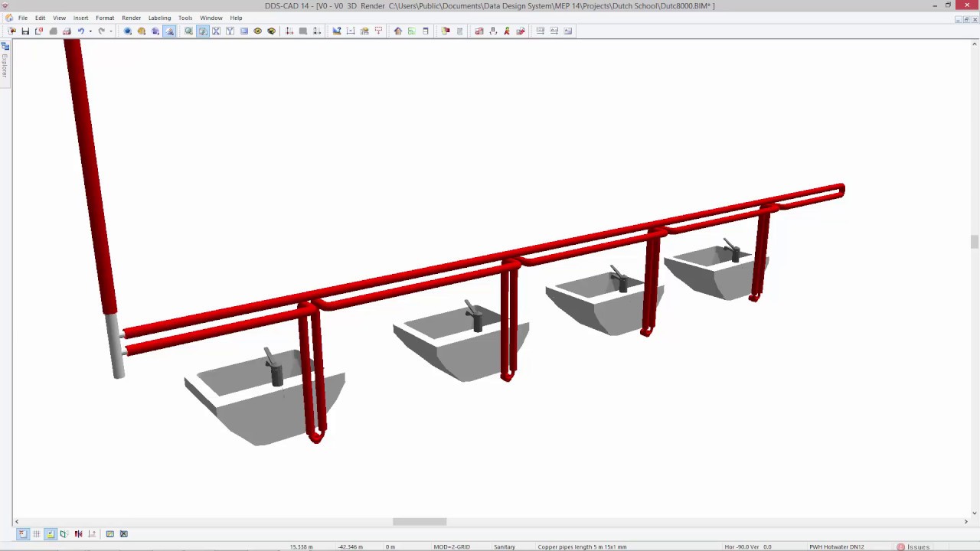Click the red mirror icon in bottom bar
980x551 pixels.
[78, 533]
